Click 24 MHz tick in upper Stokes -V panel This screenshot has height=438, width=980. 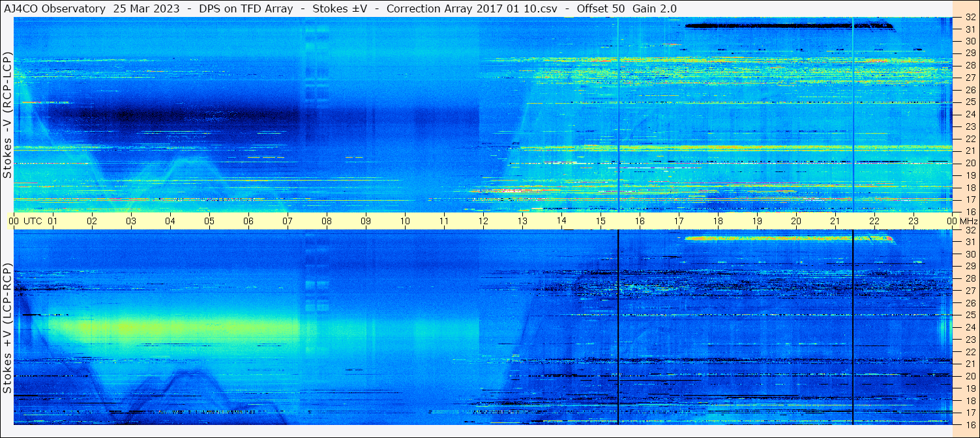tap(970, 114)
